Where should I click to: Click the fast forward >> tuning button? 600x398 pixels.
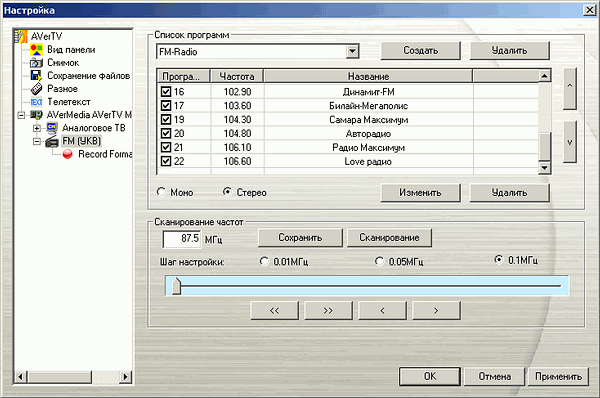coord(328,310)
